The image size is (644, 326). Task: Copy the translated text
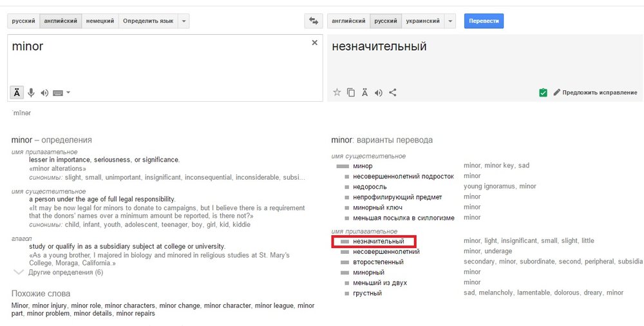tap(351, 92)
